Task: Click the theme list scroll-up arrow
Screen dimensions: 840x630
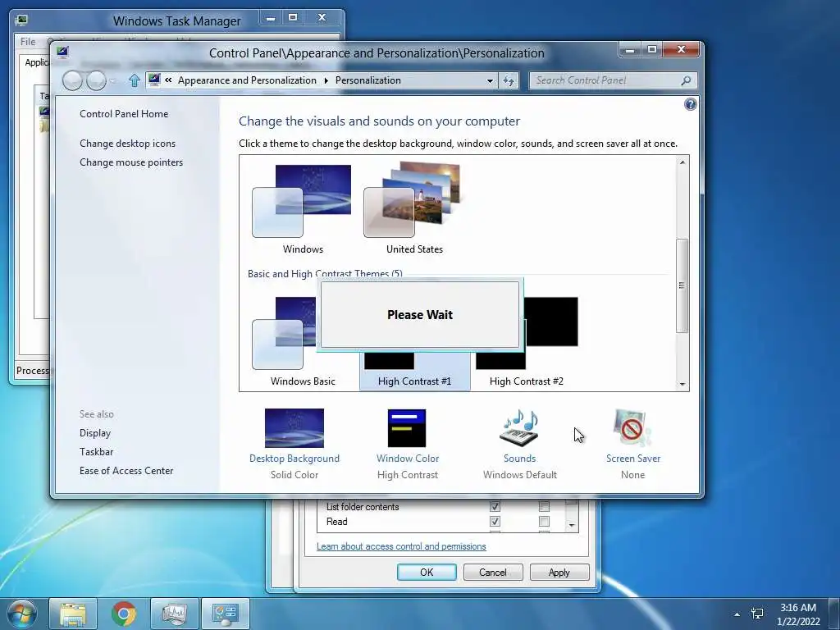Action: [x=682, y=162]
